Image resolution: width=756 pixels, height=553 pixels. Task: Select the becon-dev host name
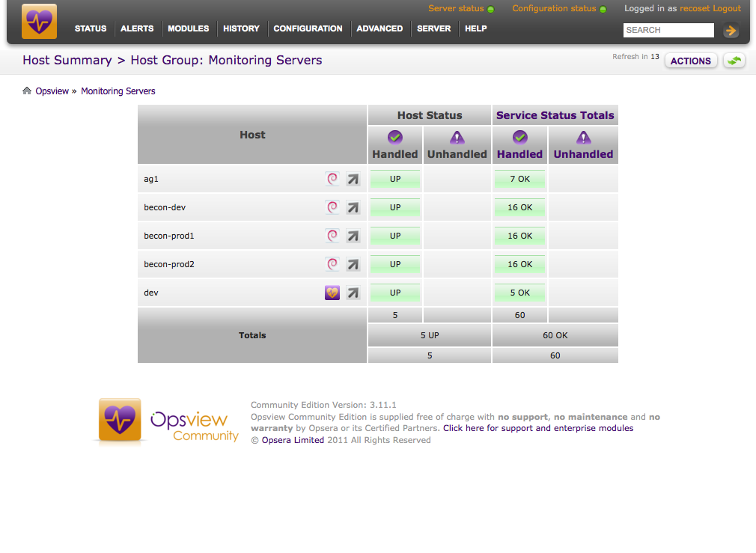tap(165, 207)
